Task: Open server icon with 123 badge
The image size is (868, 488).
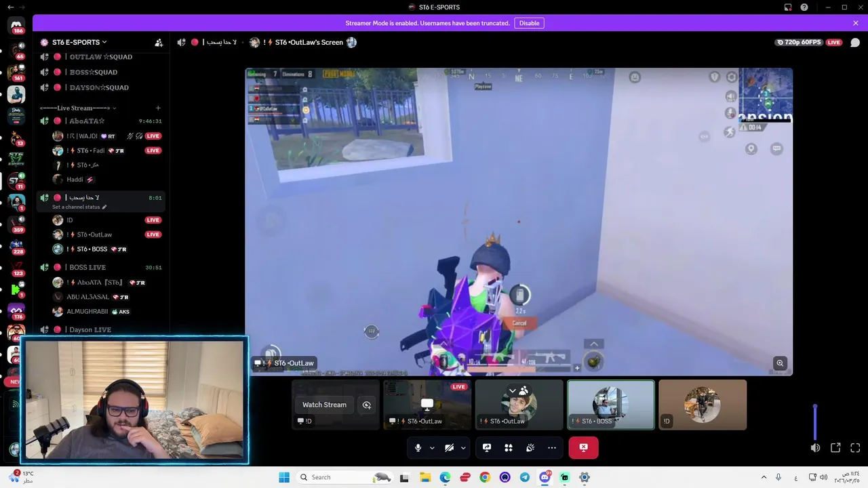Action: [x=16, y=267]
